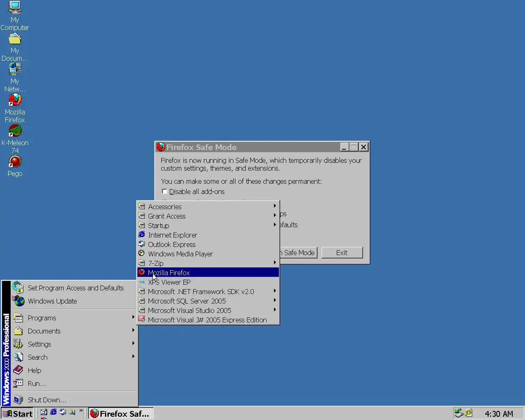Viewport: 525px width, 420px height.
Task: Click the yellow key tray icon
Action: point(468,413)
